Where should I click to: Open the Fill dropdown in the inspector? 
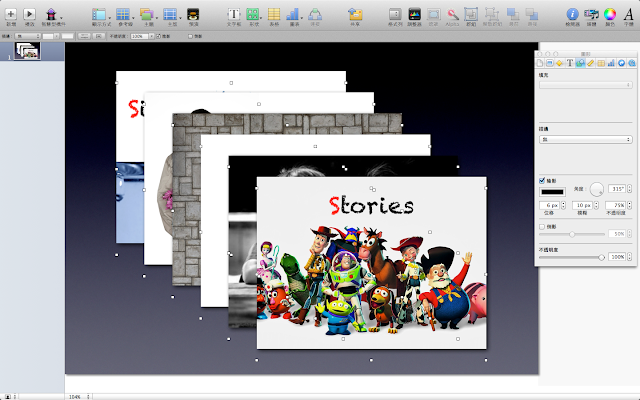tap(586, 85)
